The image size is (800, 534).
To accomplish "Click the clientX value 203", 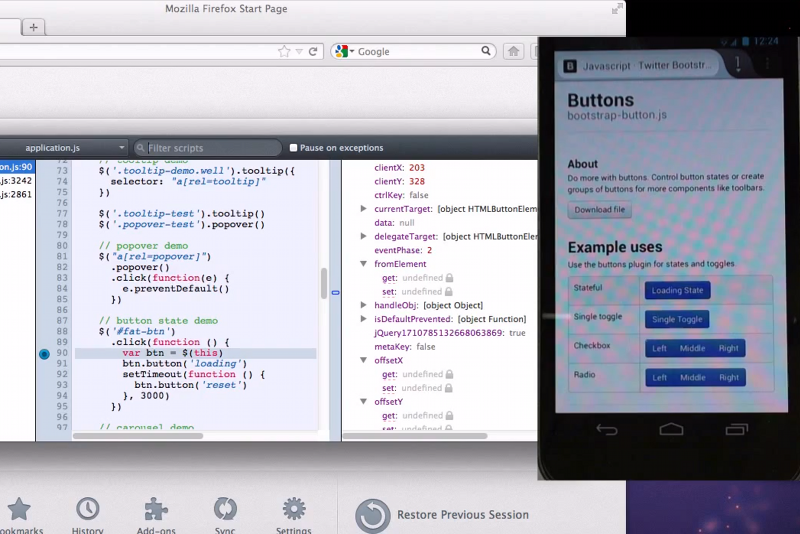I will (417, 167).
